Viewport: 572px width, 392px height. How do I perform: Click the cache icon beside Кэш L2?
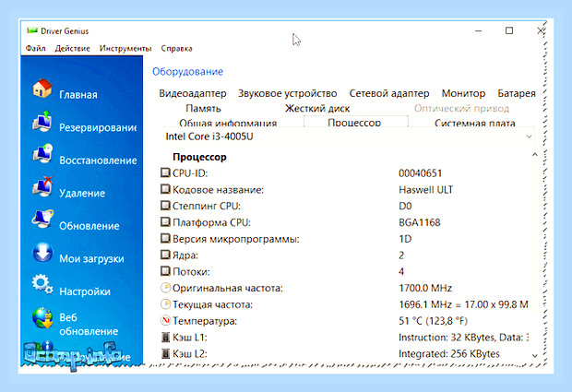pyautogui.click(x=165, y=353)
